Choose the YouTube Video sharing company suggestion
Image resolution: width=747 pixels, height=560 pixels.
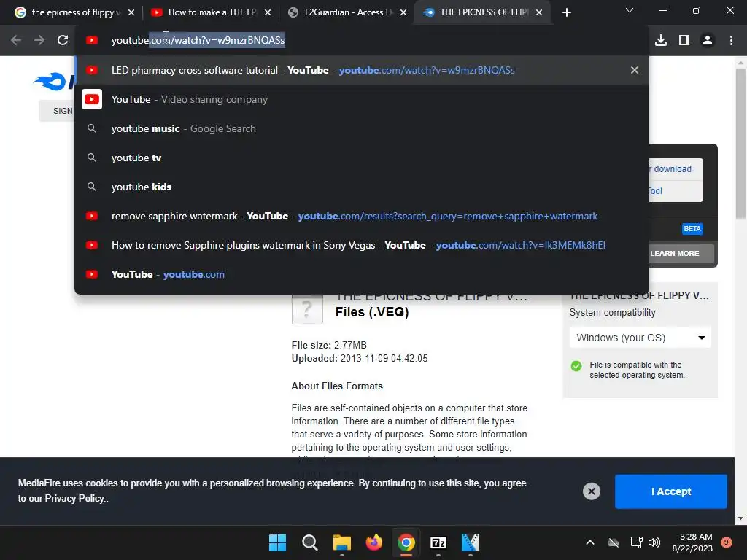coord(362,99)
